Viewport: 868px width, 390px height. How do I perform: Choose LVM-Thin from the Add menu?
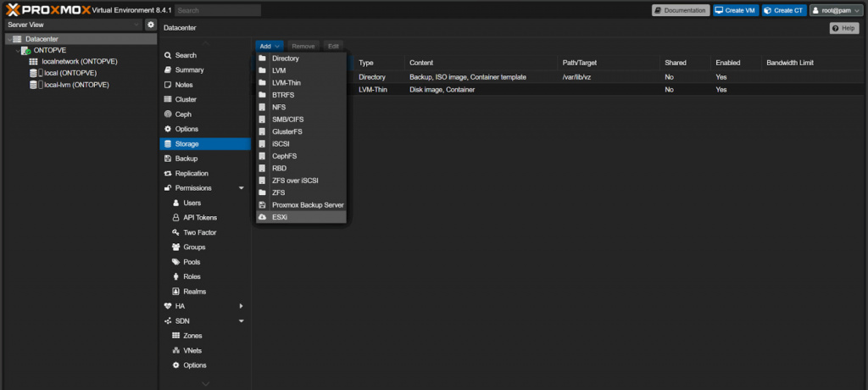tap(301, 82)
